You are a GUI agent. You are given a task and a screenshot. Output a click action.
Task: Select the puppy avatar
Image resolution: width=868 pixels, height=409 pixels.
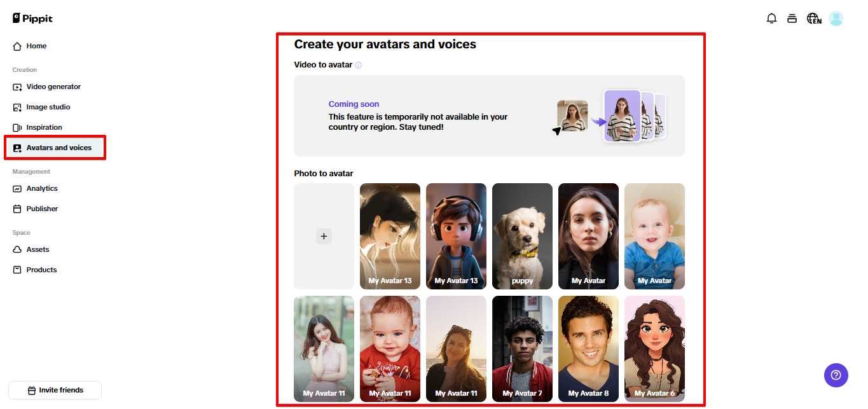point(522,236)
